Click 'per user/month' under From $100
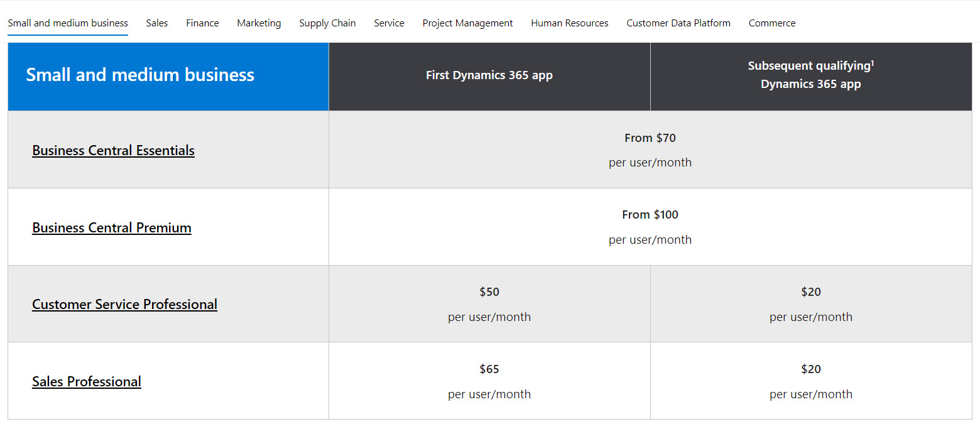 pos(650,240)
